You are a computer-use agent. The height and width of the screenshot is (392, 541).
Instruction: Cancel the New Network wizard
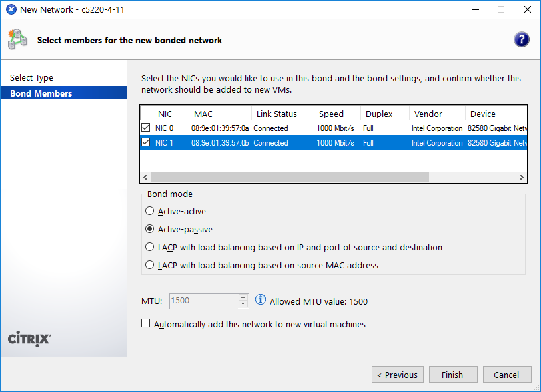[506, 375]
